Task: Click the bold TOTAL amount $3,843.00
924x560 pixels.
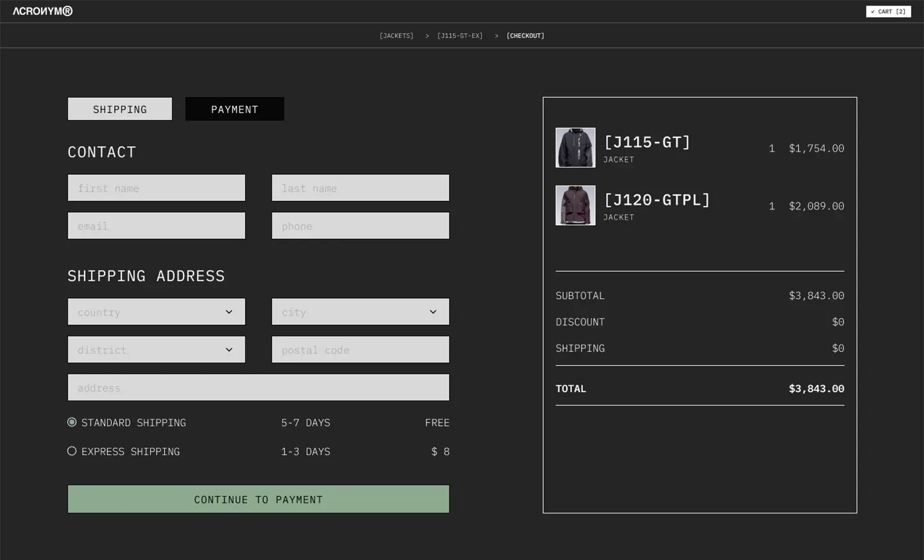Action: coord(816,389)
